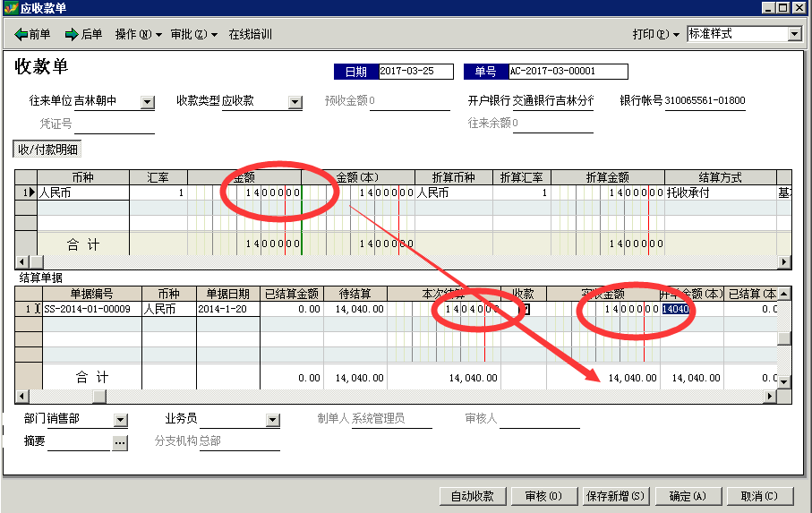Expand the 收款类型 应收款 dropdown
This screenshot has height=513, width=812.
pos(295,102)
